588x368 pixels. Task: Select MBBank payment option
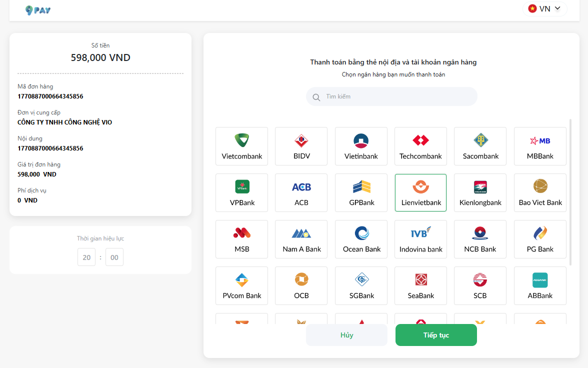pos(540,146)
